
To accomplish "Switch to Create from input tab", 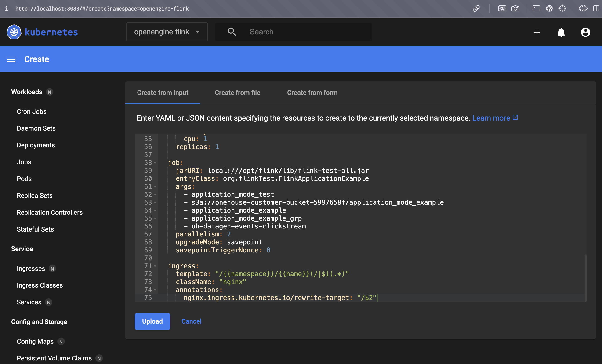I will coord(163,93).
